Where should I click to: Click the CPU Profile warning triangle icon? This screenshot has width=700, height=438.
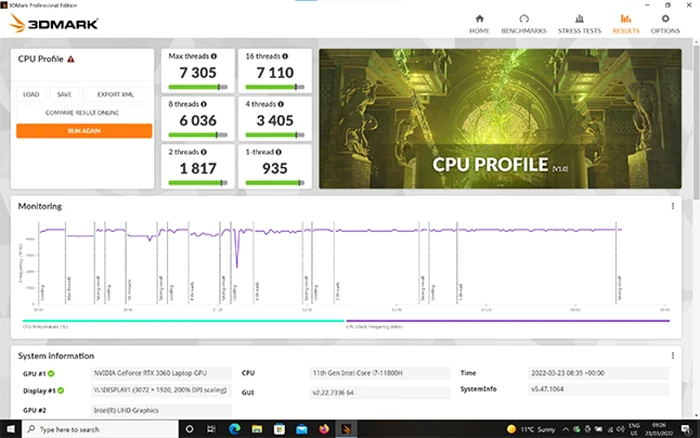point(71,59)
